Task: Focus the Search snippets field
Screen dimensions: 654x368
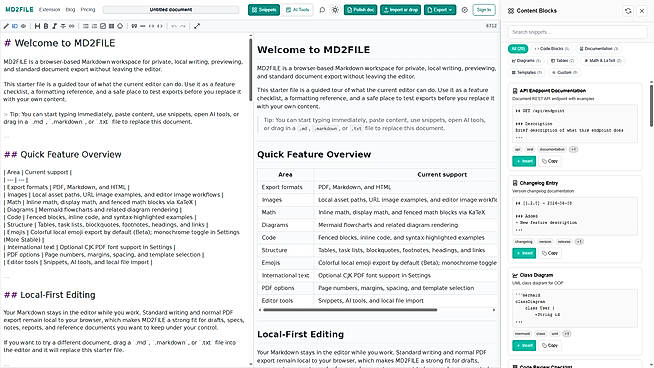Action: point(578,32)
